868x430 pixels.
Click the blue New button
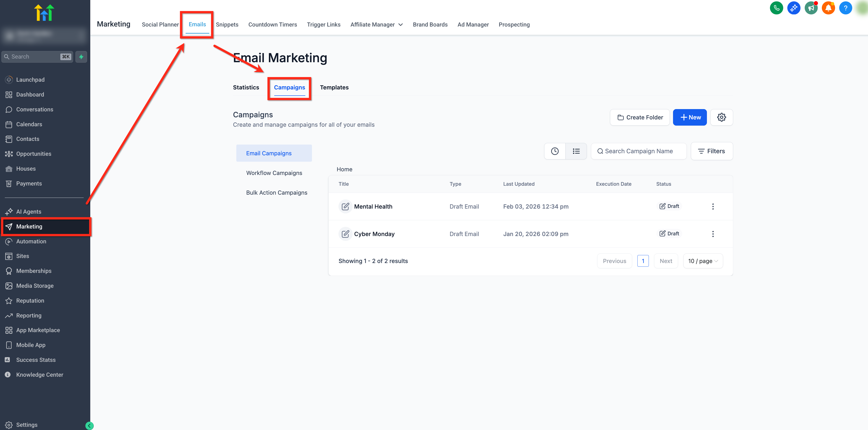[690, 117]
